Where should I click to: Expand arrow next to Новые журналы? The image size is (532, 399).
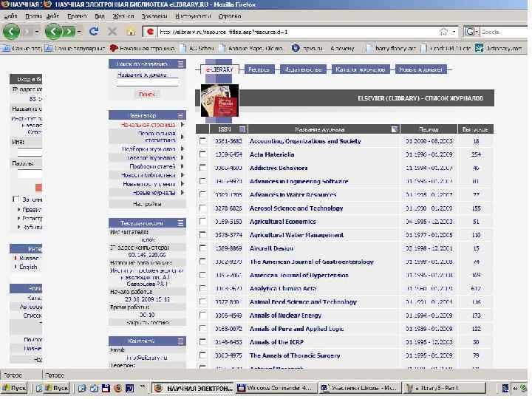pyautogui.click(x=183, y=193)
